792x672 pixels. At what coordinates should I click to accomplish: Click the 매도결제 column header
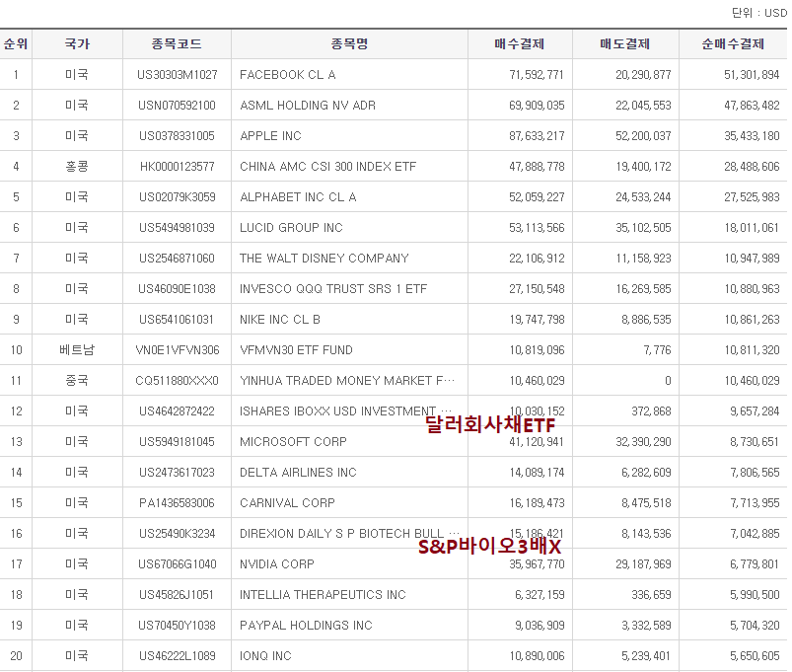tap(624, 44)
